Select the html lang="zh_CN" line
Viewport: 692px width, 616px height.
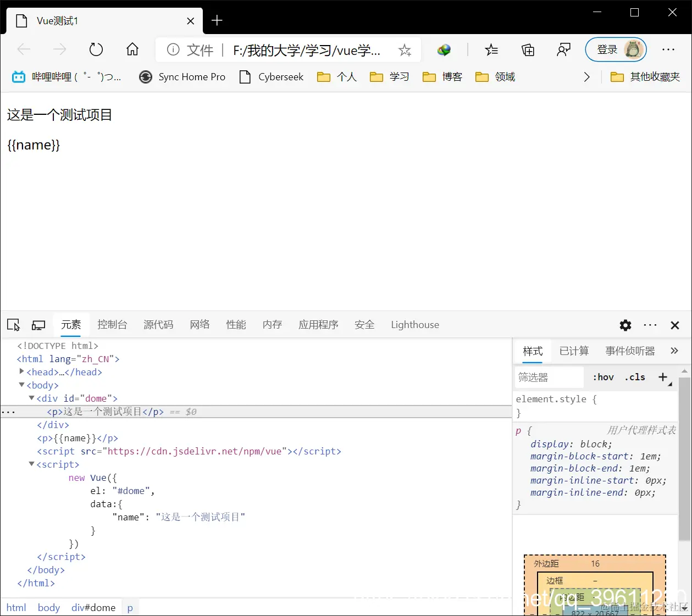[x=68, y=359]
